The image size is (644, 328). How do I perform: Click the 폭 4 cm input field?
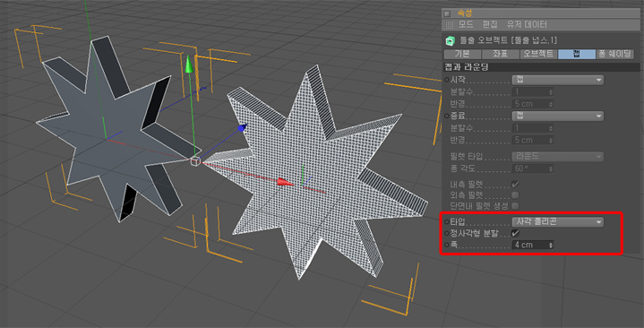(533, 245)
